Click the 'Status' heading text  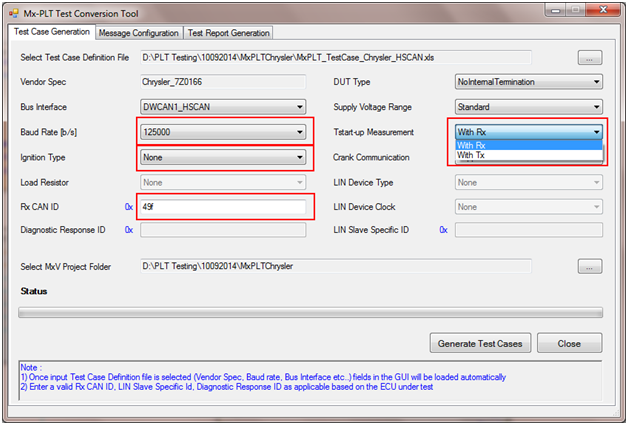coord(34,291)
